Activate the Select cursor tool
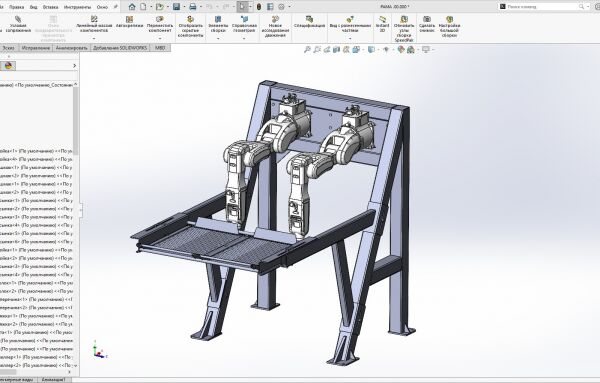The height and width of the screenshot is (383, 600). pos(242,7)
